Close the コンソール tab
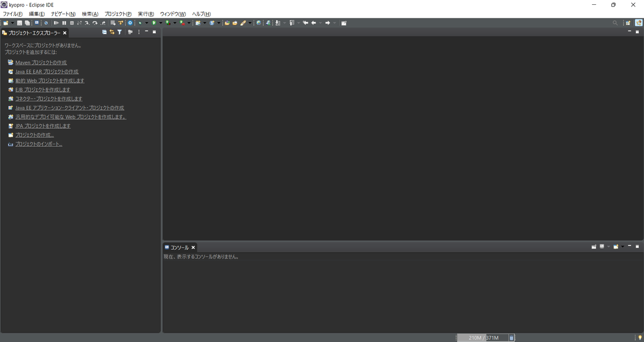Image resolution: width=644 pixels, height=342 pixels. point(193,247)
